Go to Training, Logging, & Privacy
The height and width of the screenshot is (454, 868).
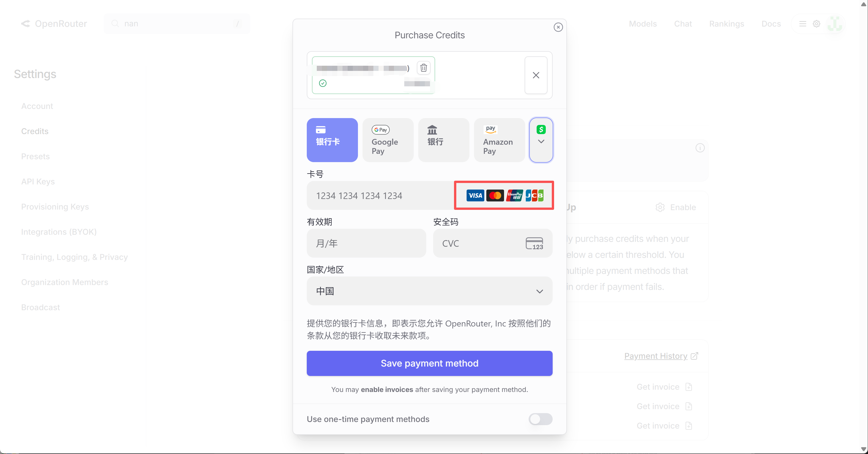pyautogui.click(x=74, y=257)
